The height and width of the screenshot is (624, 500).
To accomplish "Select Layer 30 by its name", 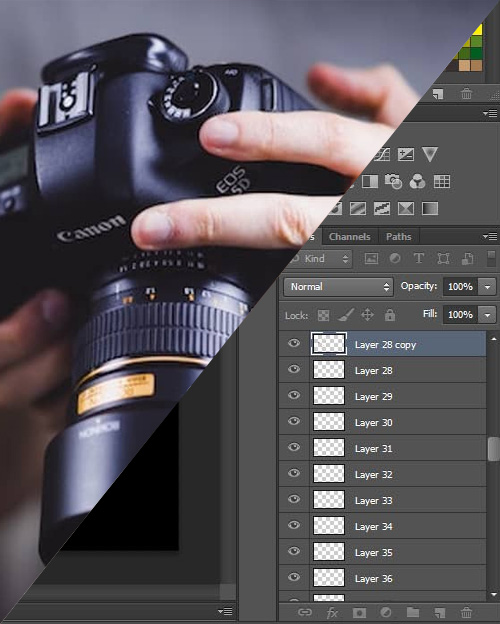I will [373, 423].
